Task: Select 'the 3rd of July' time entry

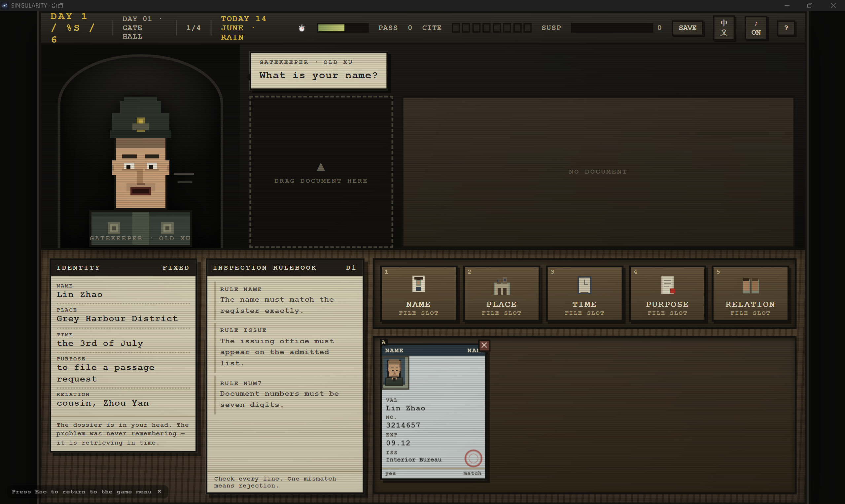Action: coord(100,343)
